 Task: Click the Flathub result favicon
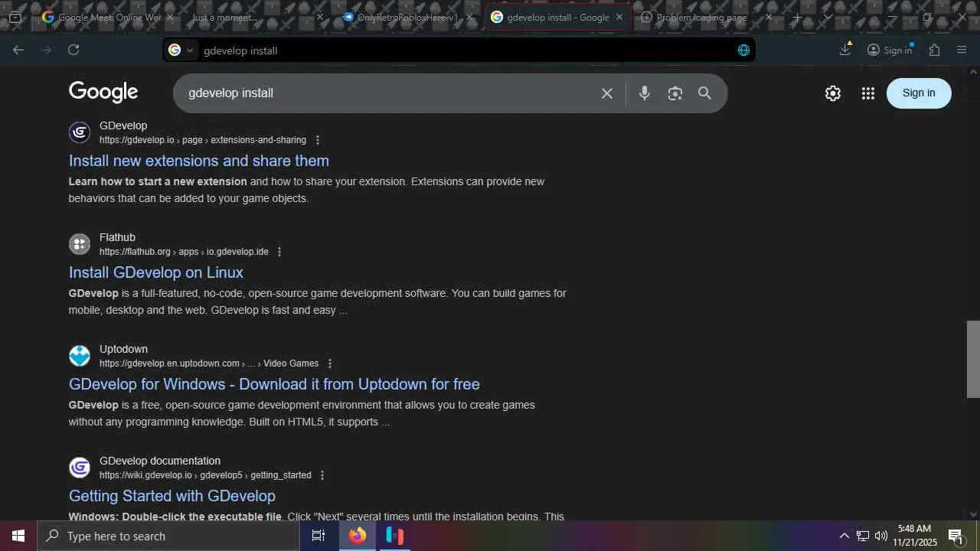[80, 244]
